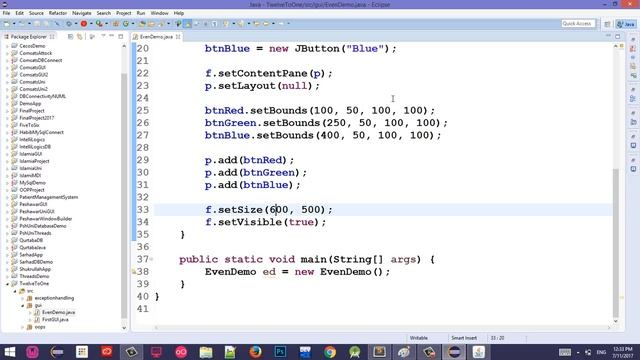Open the Help menu
Image resolution: width=640 pixels, height=360 pixels.
tap(178, 13)
